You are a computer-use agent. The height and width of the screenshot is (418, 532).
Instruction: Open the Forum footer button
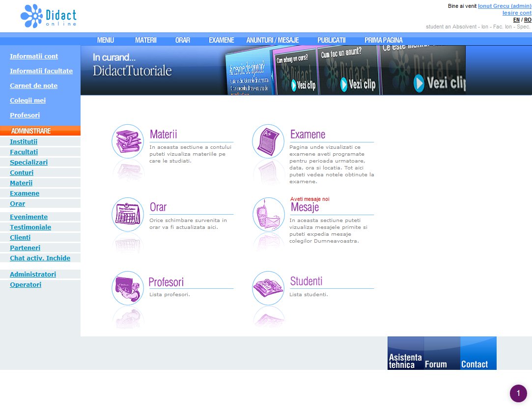(x=442, y=353)
